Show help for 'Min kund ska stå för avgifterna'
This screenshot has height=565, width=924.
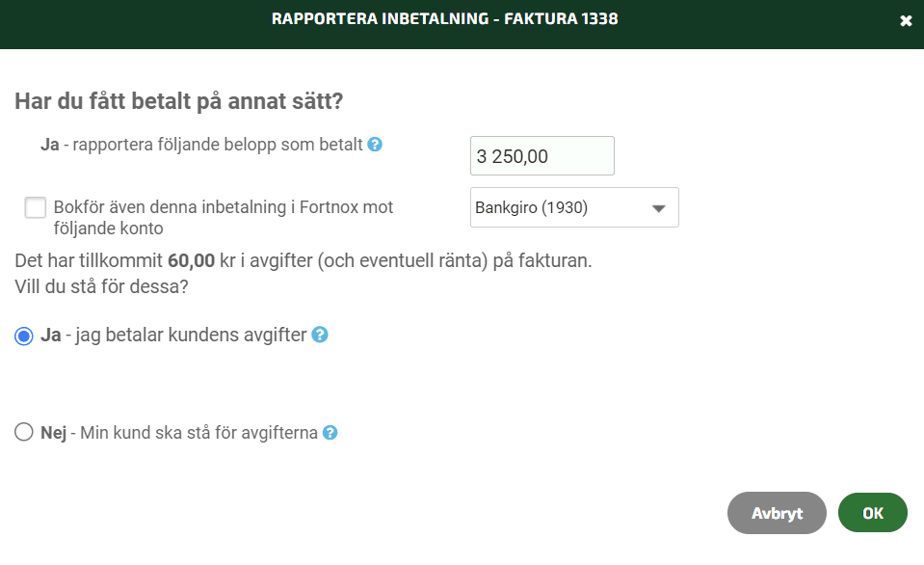coord(330,433)
